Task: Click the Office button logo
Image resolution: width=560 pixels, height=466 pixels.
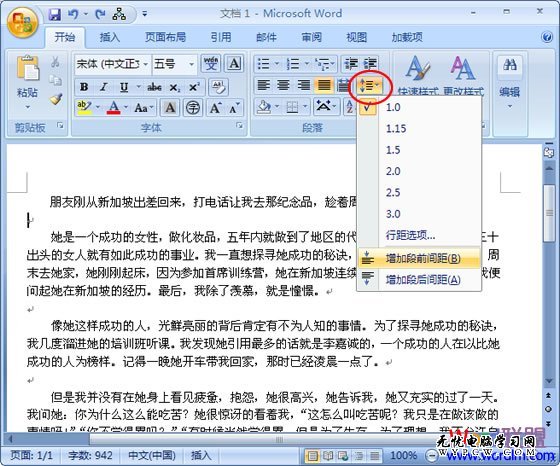Action: point(22,23)
